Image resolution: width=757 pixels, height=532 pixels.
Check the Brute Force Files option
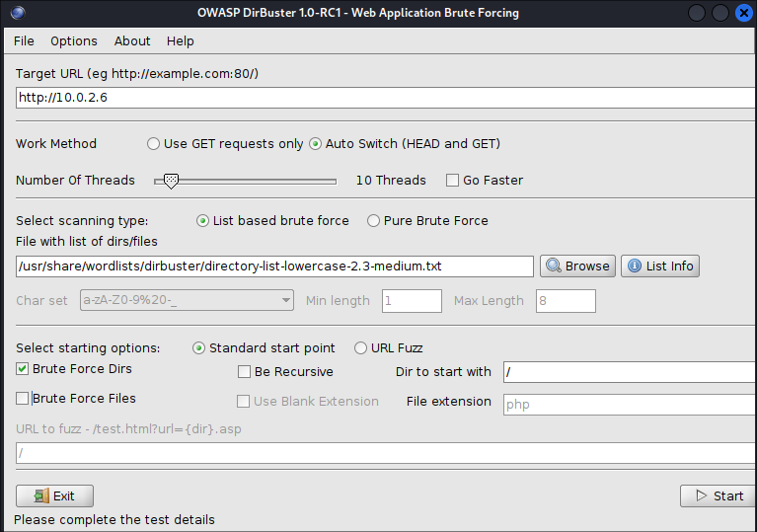(23, 399)
